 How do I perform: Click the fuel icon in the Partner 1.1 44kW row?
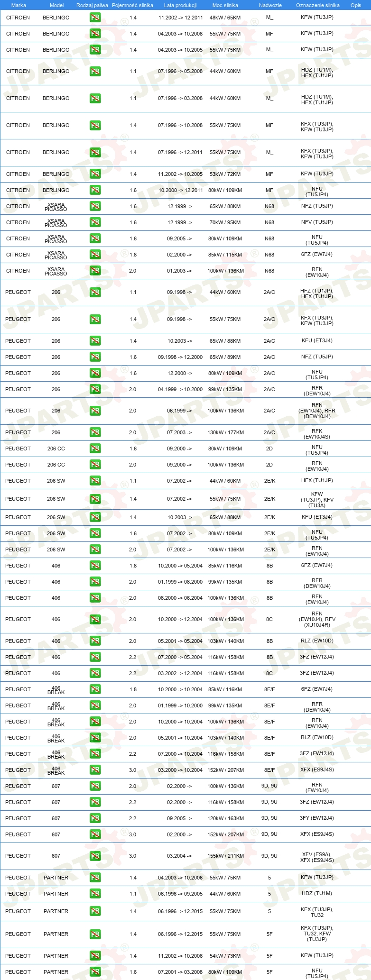point(95,894)
